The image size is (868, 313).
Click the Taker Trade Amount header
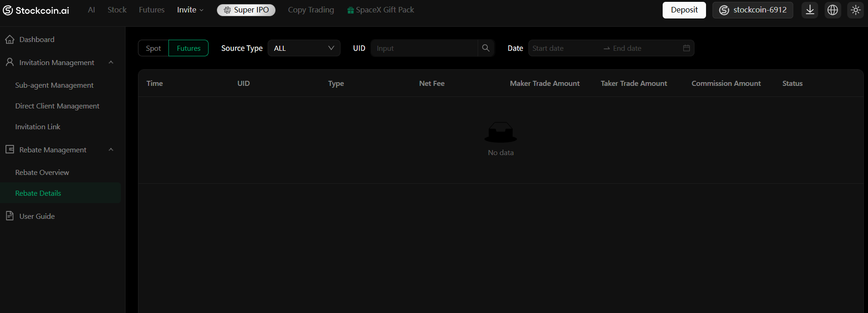pos(634,83)
